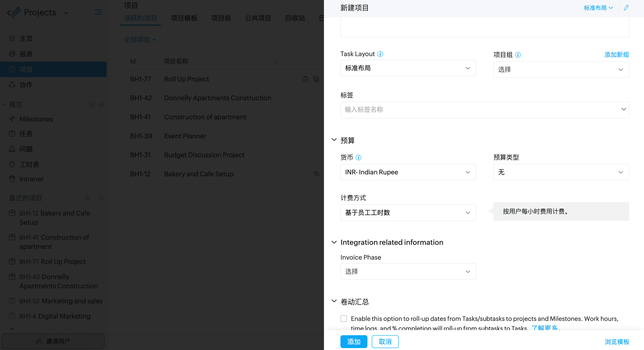644x350 pixels.
Task: Click the filter icon in 最近的项目
Action: pyautogui.click(x=87, y=198)
